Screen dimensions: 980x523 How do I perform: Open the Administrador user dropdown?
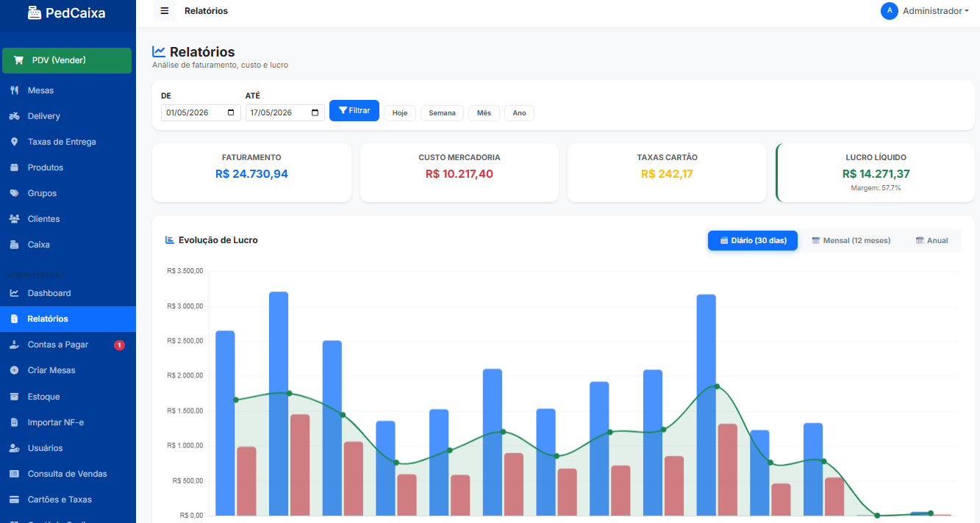coord(925,11)
